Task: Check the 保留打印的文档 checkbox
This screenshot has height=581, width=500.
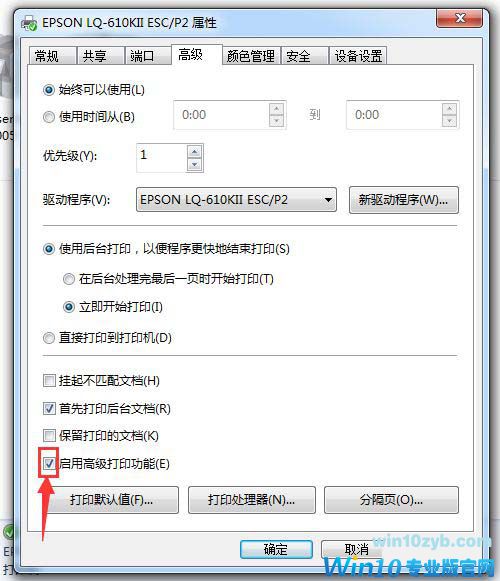Action: point(49,435)
